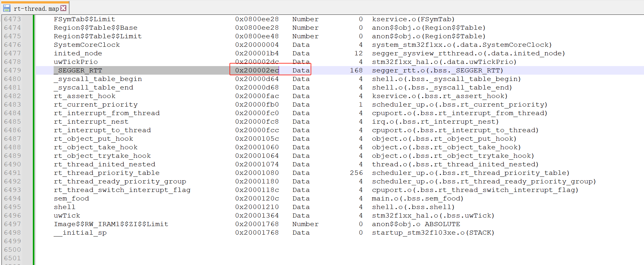Viewport: 644px width, 265px height.
Task: Click startup_stm32f103xe.o(STACK) text
Action: [x=433, y=232]
